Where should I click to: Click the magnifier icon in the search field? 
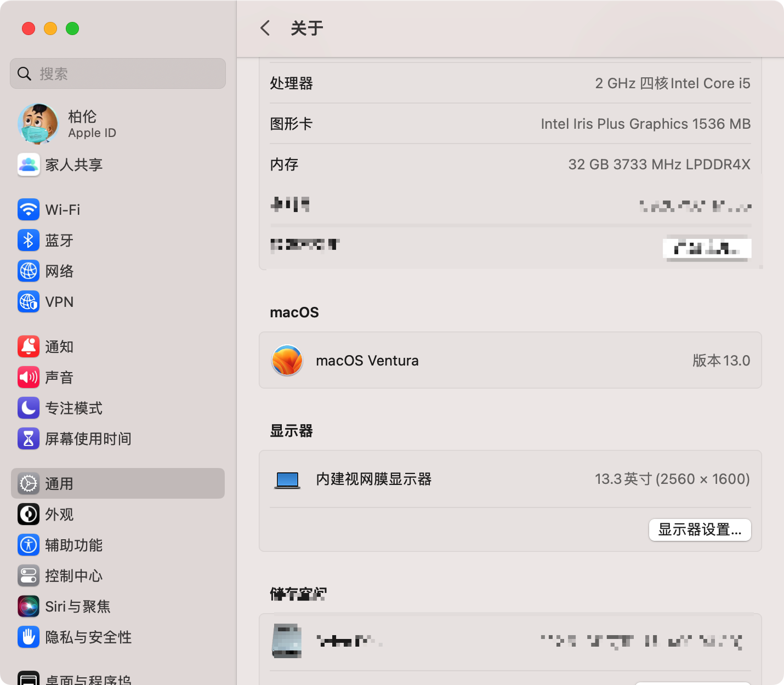(24, 73)
